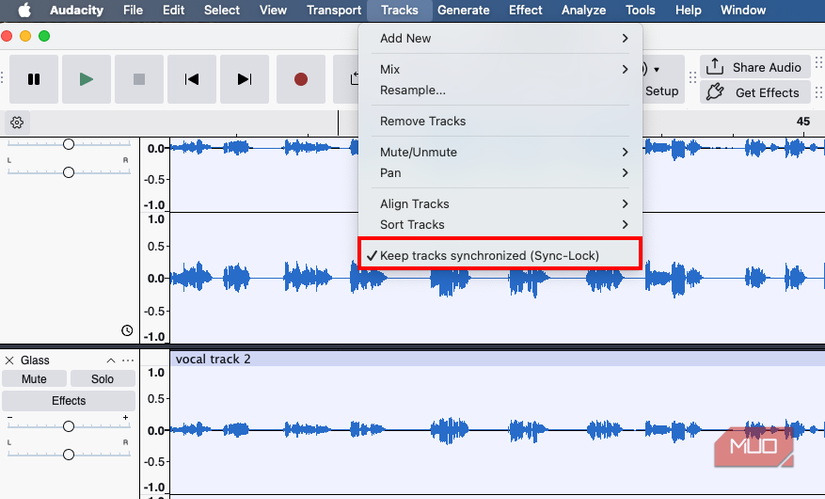Open audio setup dropdown arrow
Screen dimensions: 825x499
click(x=656, y=69)
